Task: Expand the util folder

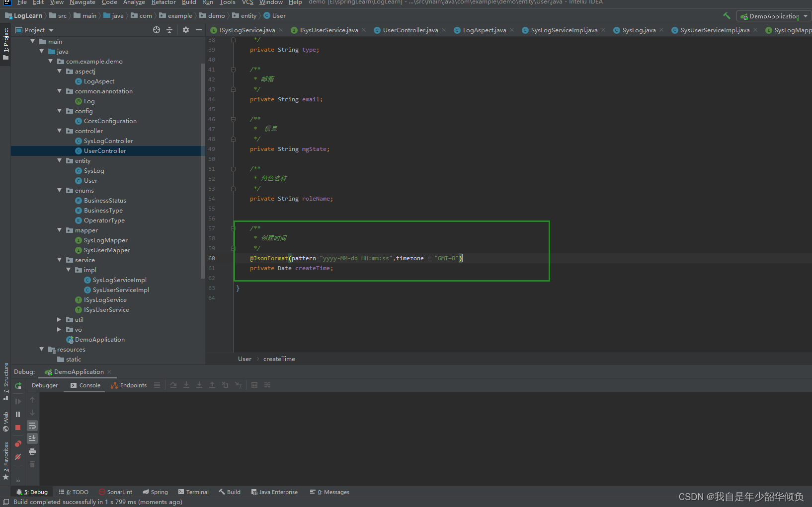Action: (x=59, y=319)
